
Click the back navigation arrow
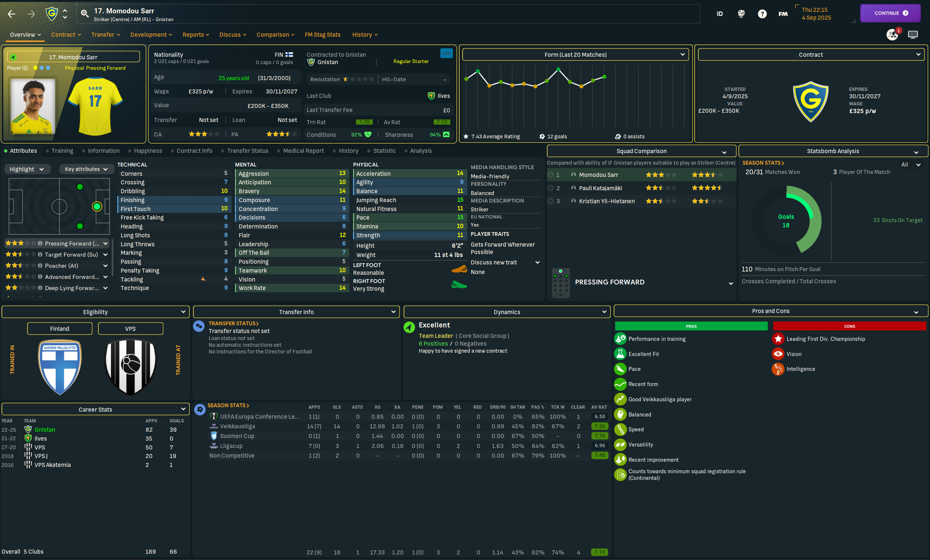pos(11,14)
